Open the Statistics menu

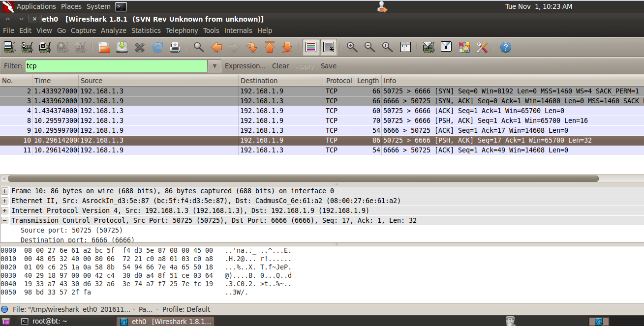coord(146,30)
